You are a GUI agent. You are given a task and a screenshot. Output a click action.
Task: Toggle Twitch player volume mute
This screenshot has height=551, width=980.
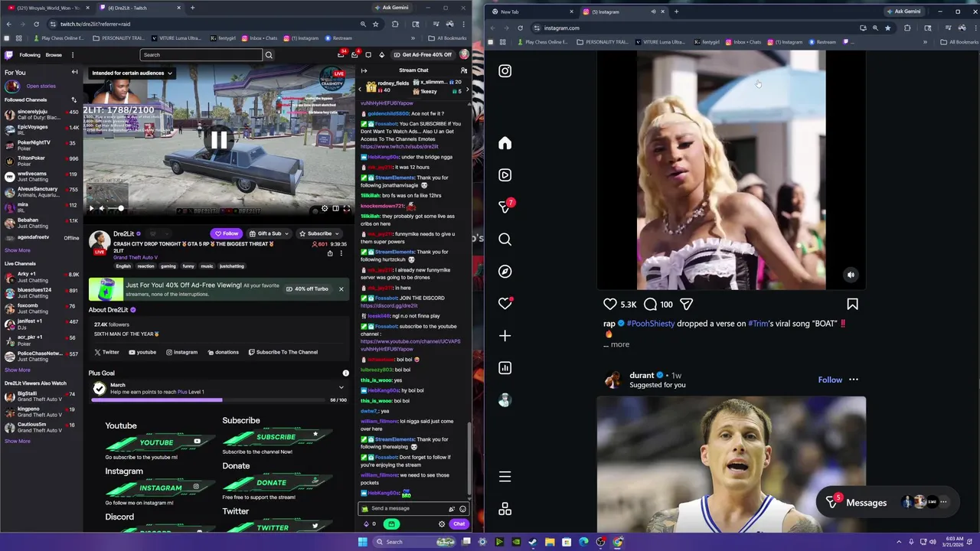click(102, 208)
